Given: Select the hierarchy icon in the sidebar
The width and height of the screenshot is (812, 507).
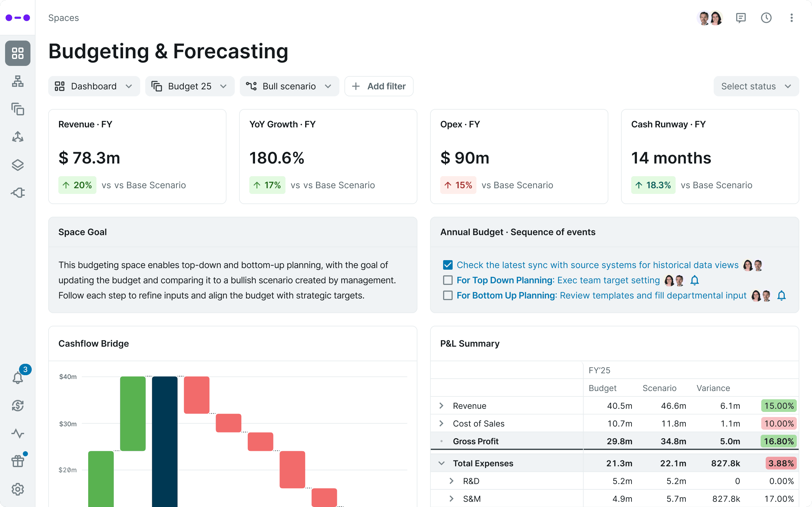Looking at the screenshot, I should click(x=17, y=81).
